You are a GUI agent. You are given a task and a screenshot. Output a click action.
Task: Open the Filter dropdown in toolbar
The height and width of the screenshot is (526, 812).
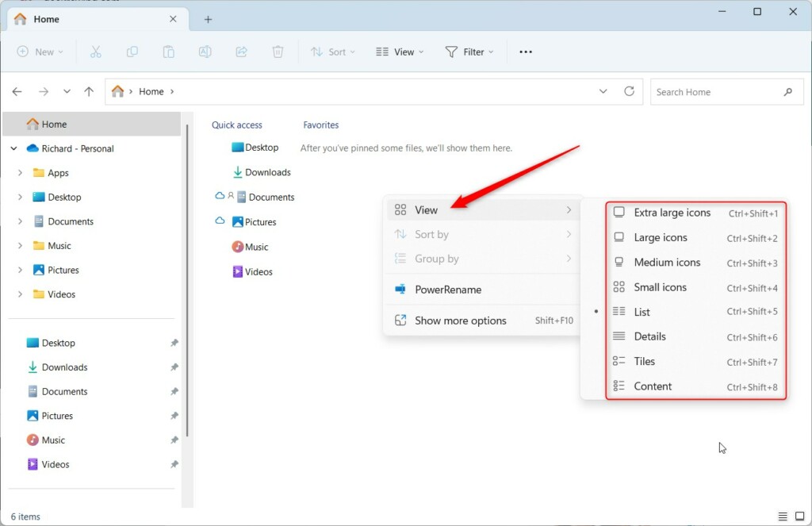pos(469,52)
